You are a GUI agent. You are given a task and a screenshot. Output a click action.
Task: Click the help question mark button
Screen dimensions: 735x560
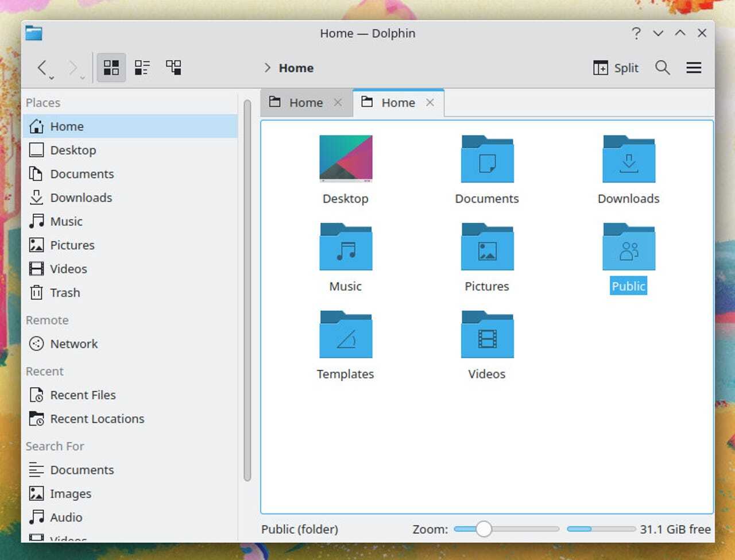[636, 33]
